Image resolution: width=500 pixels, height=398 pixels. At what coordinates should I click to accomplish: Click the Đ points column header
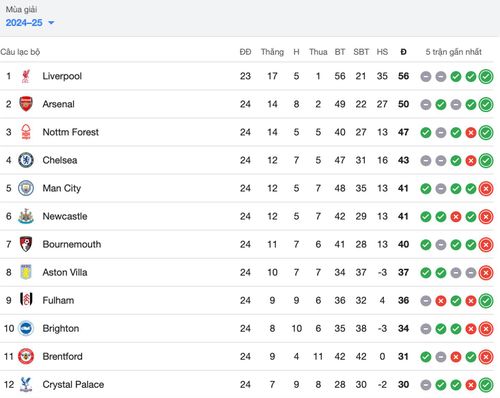pos(403,52)
